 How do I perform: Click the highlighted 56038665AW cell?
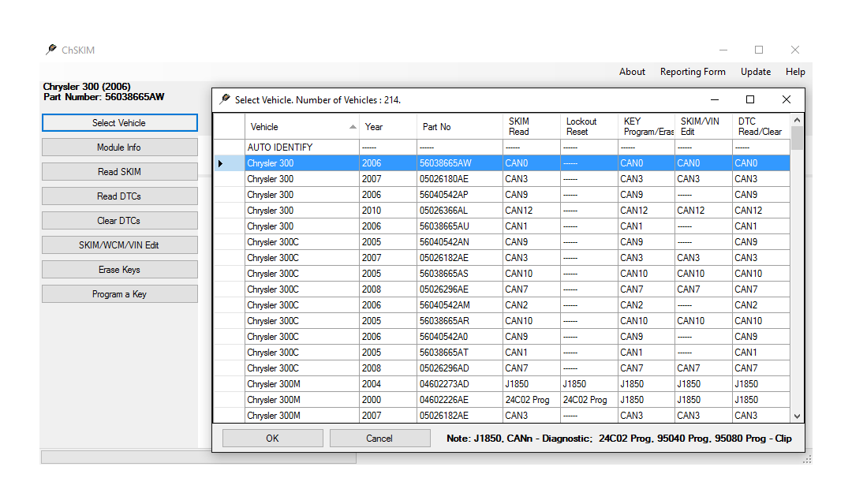pos(460,163)
